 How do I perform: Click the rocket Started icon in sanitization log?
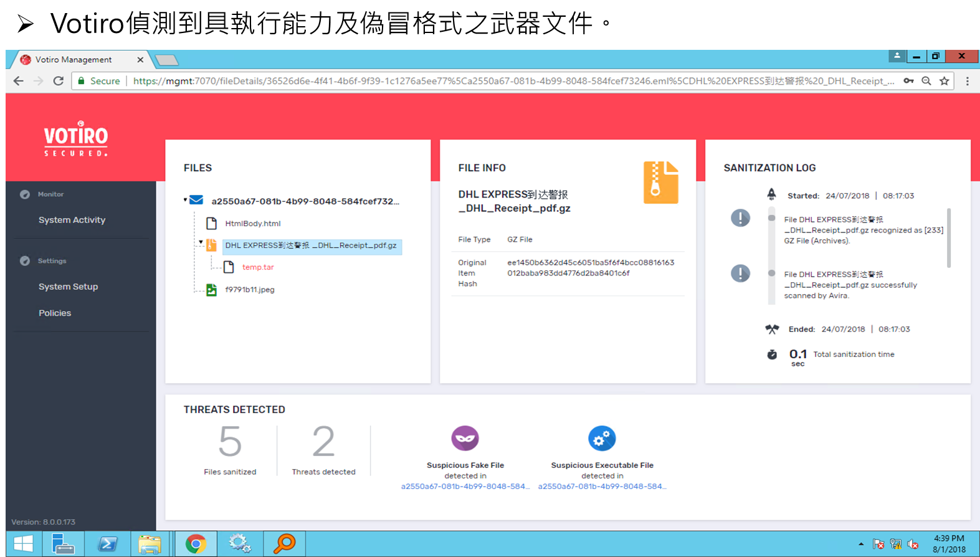[x=771, y=194]
